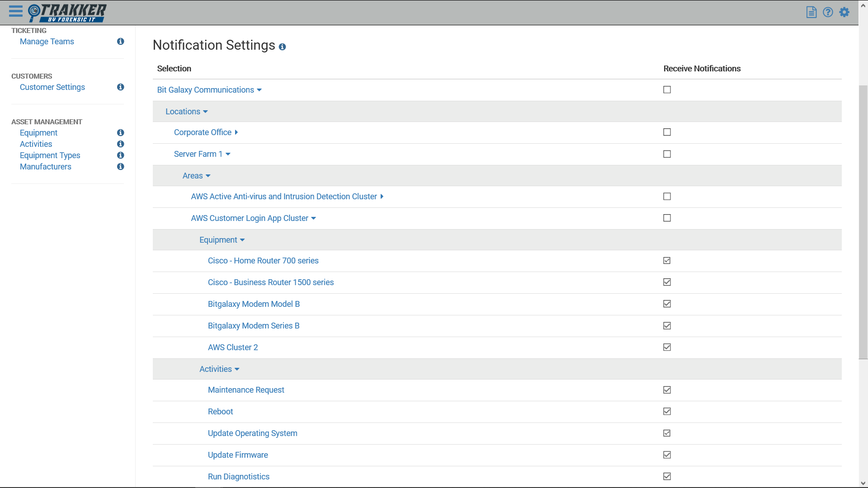This screenshot has width=868, height=488.
Task: Click info icon next to Notification Settings title
Action: [x=282, y=47]
